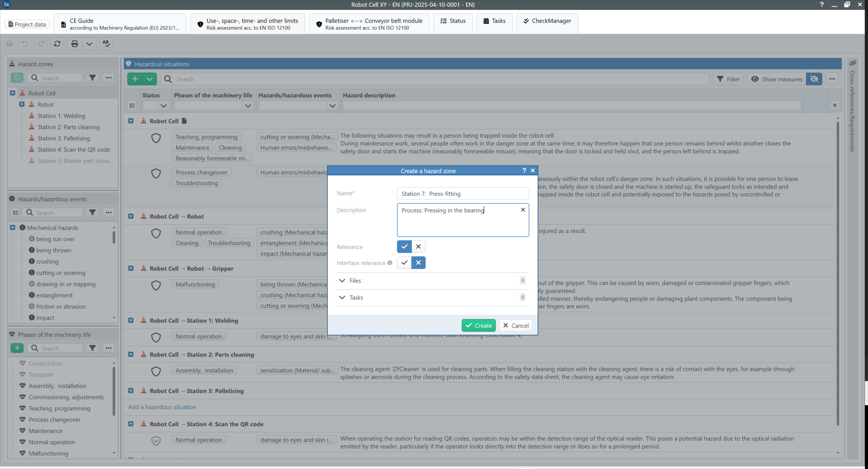Viewport: 868px width, 469px height.
Task: Set Relevance to no cross
Action: click(x=418, y=246)
